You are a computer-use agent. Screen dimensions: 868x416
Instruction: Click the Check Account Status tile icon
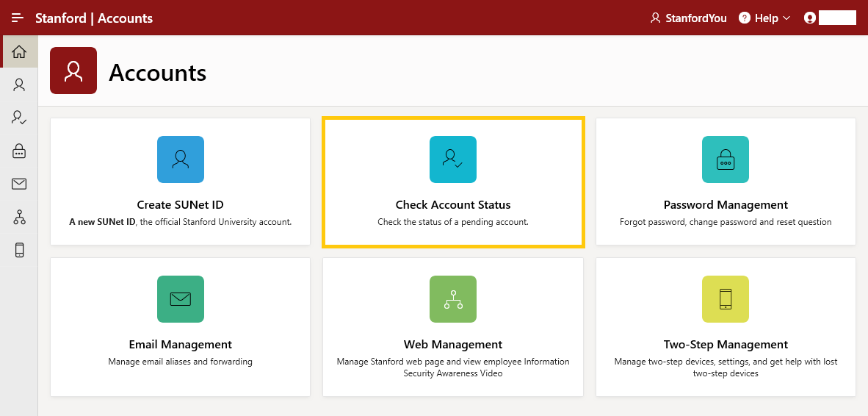[x=453, y=159]
